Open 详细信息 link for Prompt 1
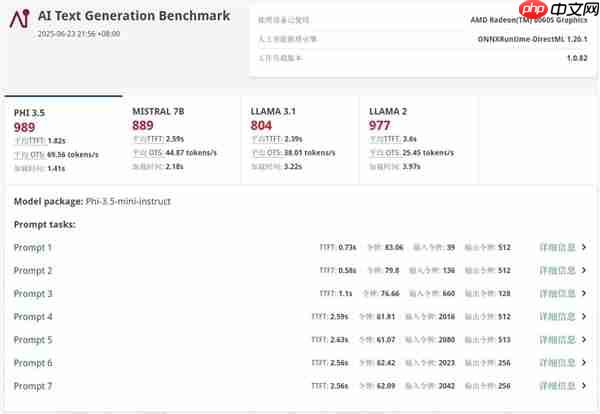Screen dimensions: 600x414 (557, 247)
